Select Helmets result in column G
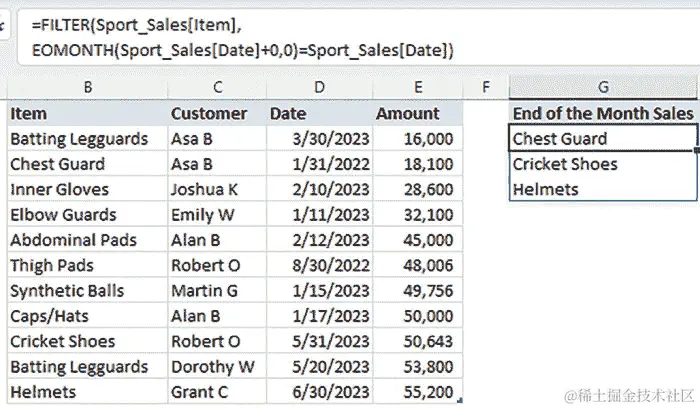 603,190
